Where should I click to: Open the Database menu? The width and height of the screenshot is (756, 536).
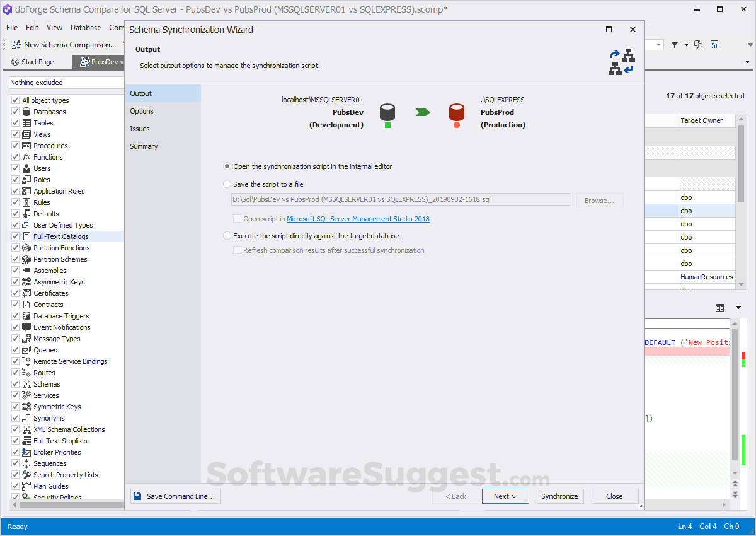(85, 28)
